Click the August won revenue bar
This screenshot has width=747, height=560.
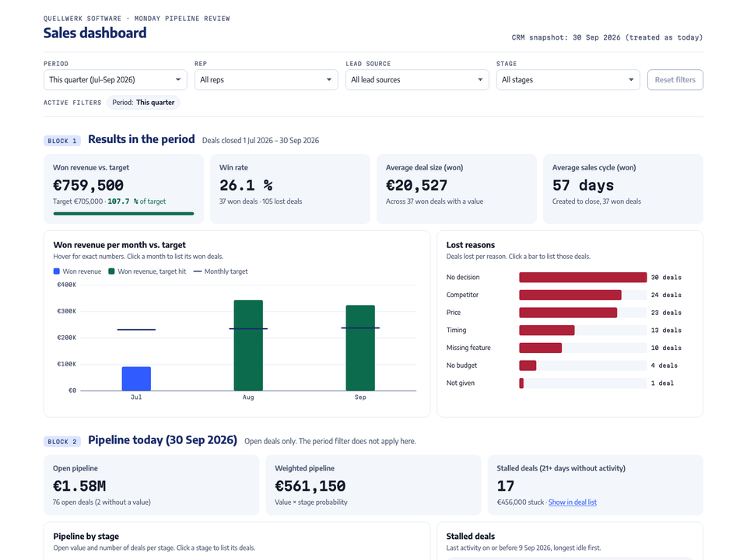248,345
